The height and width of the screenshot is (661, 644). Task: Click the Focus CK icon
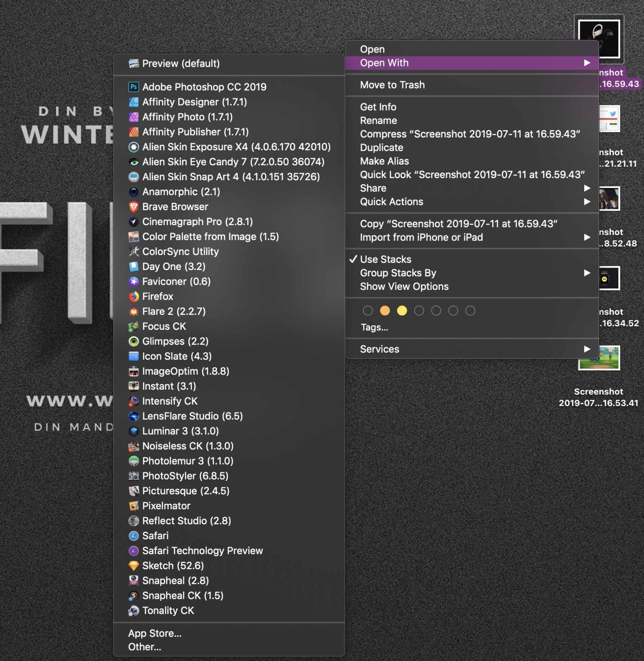pyautogui.click(x=134, y=326)
